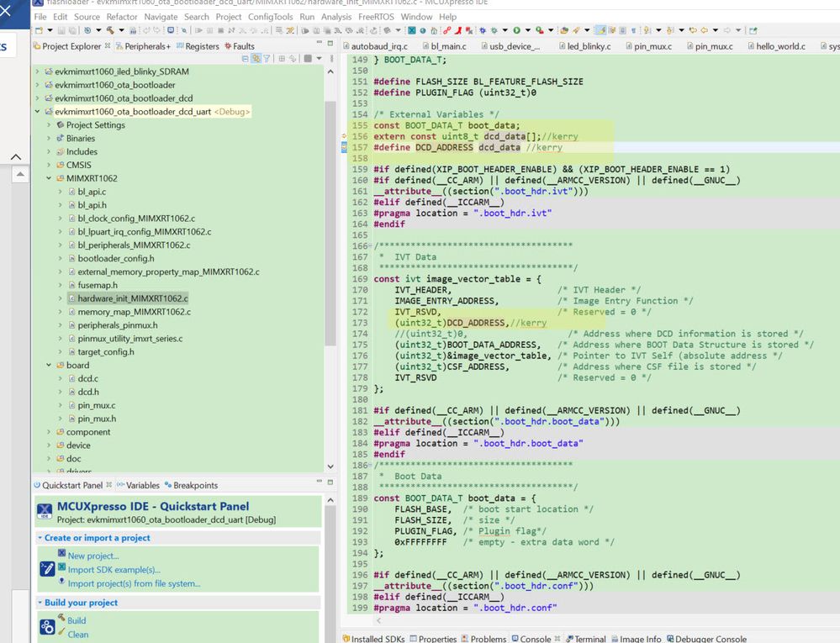This screenshot has width=840, height=643.
Task: Toggle Show Whitespace Characters toolbar button
Action: point(633,30)
